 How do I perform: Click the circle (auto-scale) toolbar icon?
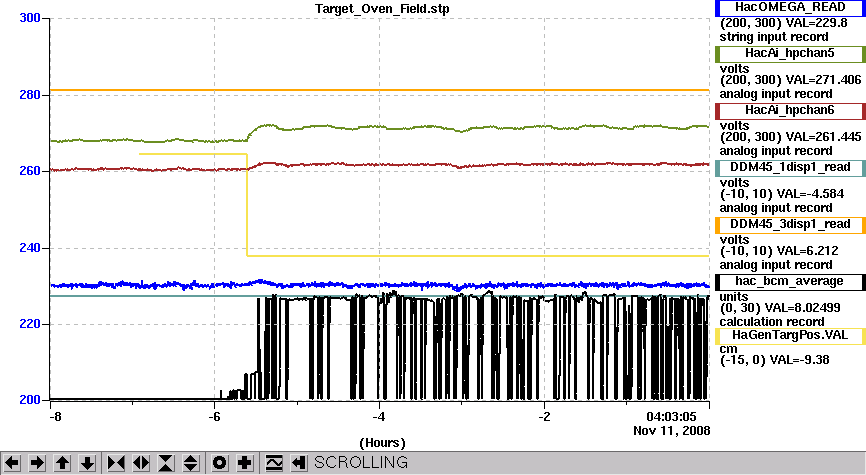(x=219, y=462)
